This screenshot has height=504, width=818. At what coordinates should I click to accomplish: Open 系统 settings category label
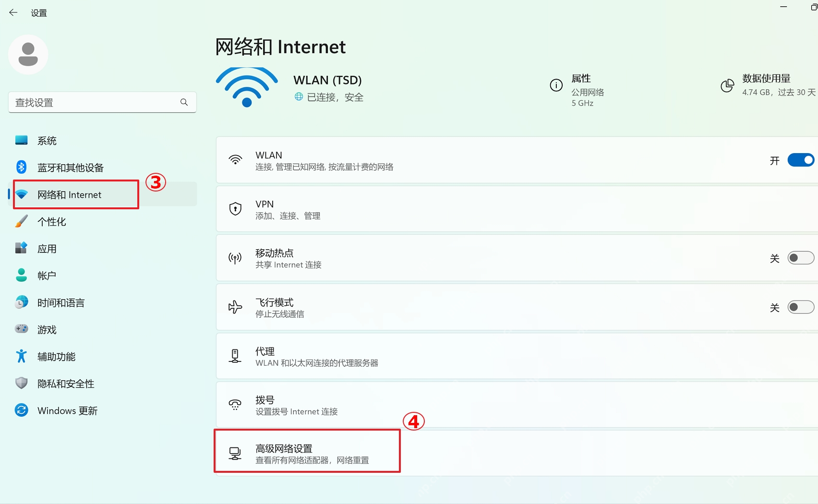pyautogui.click(x=47, y=141)
